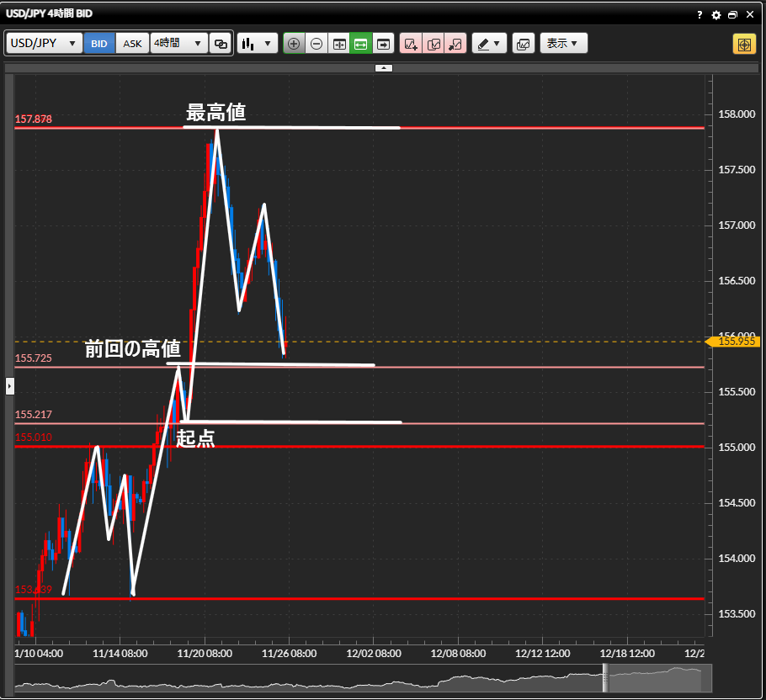The image size is (766, 700).
Task: Click the zoom out magnifier icon
Action: pyautogui.click(x=317, y=44)
